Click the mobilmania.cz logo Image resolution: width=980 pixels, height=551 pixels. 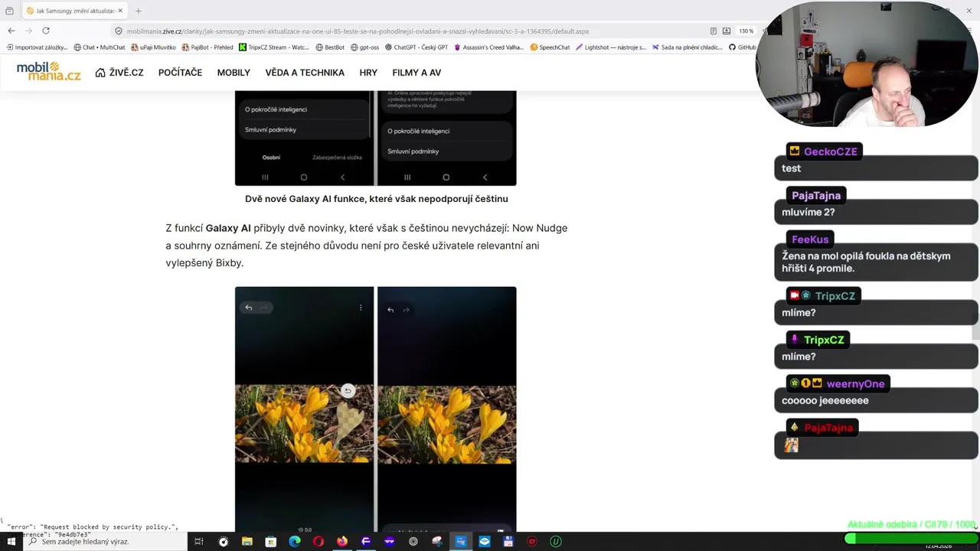pos(48,72)
